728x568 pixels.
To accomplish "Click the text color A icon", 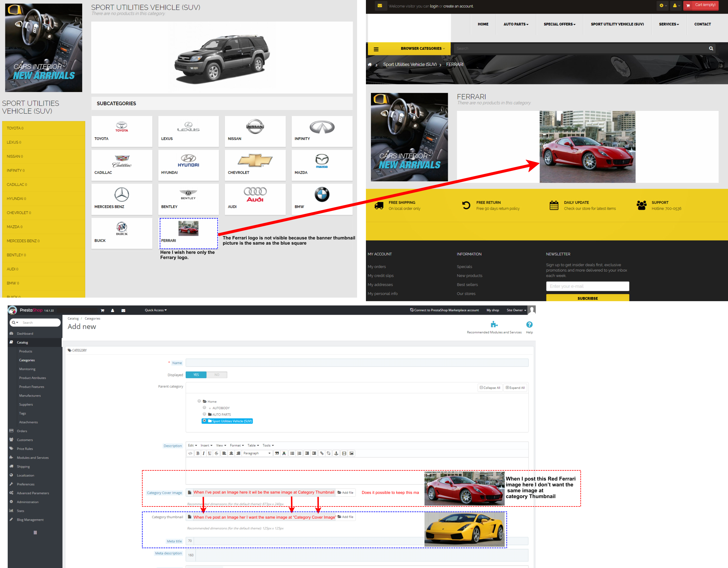I will coord(284,453).
